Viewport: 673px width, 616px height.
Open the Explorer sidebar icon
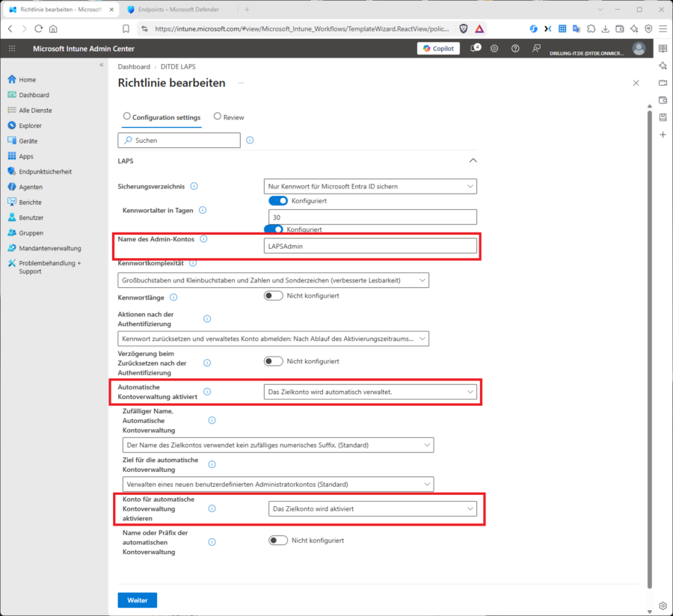point(11,126)
